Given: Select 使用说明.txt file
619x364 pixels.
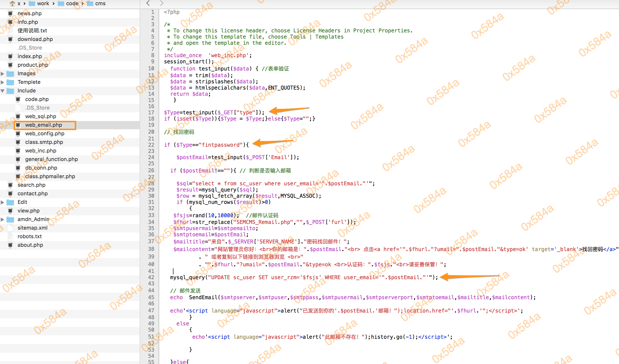Looking at the screenshot, I should tap(32, 30).
